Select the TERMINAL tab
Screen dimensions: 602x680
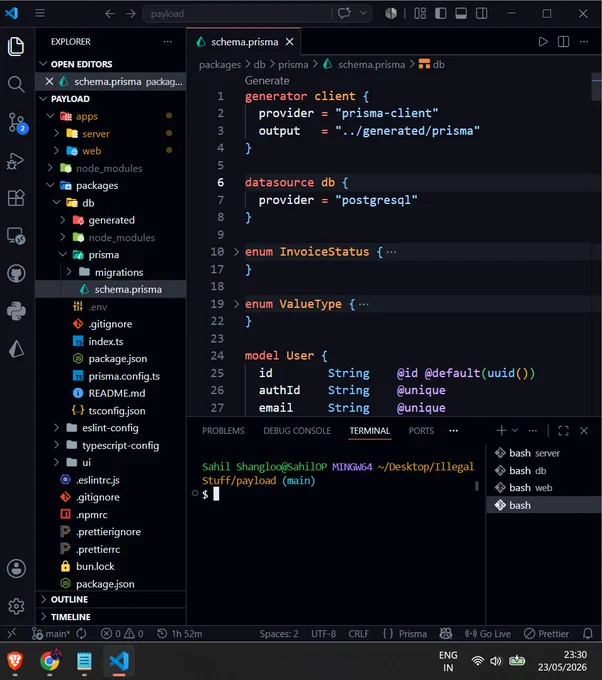pyautogui.click(x=370, y=431)
